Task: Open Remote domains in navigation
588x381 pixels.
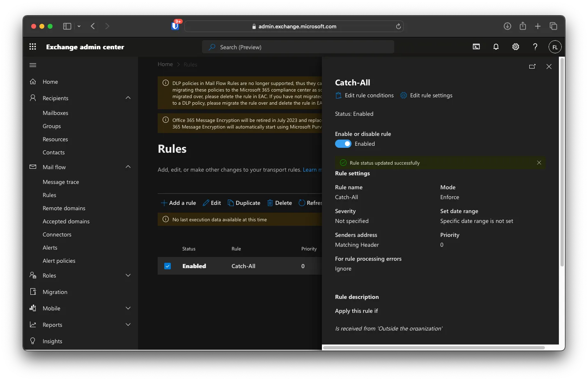Action: 64,208
